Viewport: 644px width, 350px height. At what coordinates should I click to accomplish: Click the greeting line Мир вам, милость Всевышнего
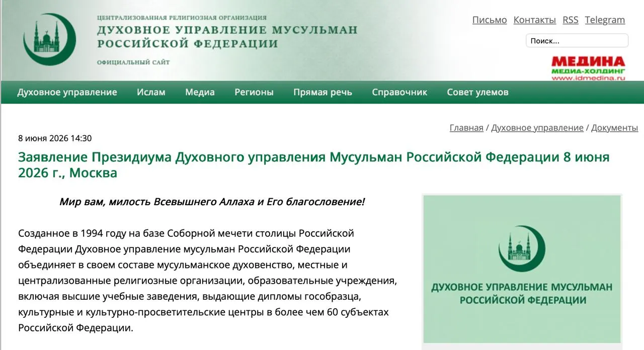(x=212, y=202)
